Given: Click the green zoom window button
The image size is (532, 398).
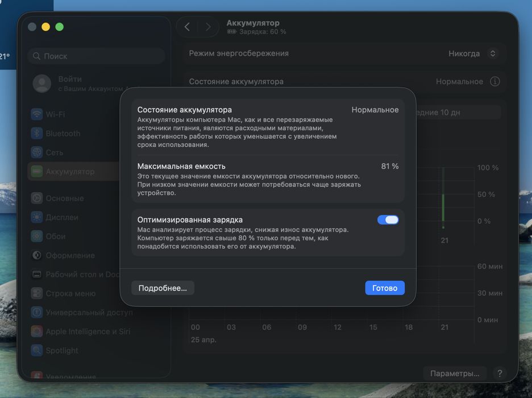Looking at the screenshot, I should (x=59, y=27).
